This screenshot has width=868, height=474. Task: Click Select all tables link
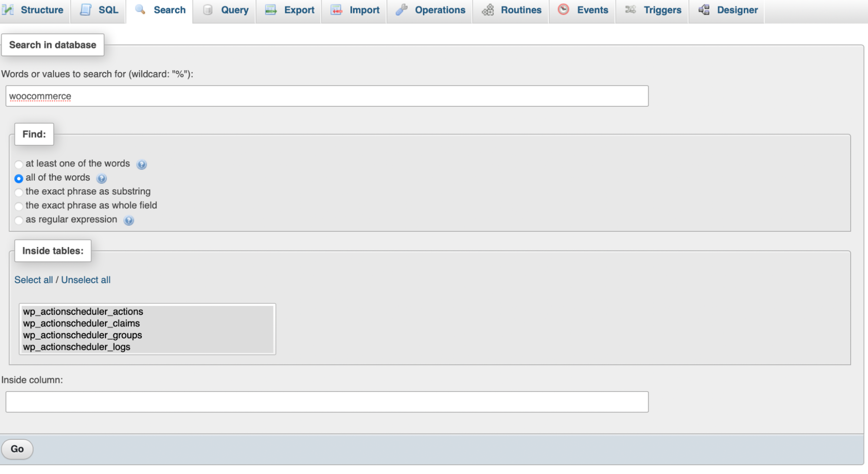[x=33, y=280]
